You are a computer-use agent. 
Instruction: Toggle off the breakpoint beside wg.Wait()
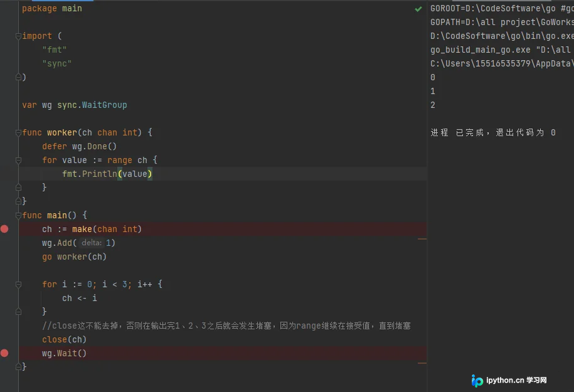click(4, 353)
